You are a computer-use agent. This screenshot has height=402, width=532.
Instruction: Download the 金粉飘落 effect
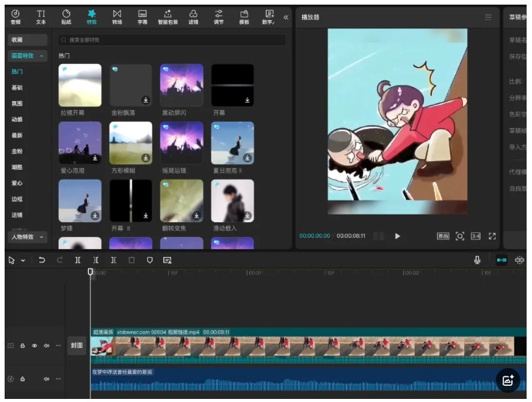click(146, 100)
